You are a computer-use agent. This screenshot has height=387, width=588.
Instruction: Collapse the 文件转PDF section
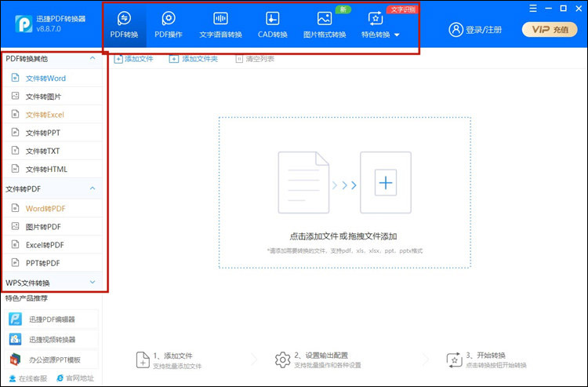pos(93,188)
